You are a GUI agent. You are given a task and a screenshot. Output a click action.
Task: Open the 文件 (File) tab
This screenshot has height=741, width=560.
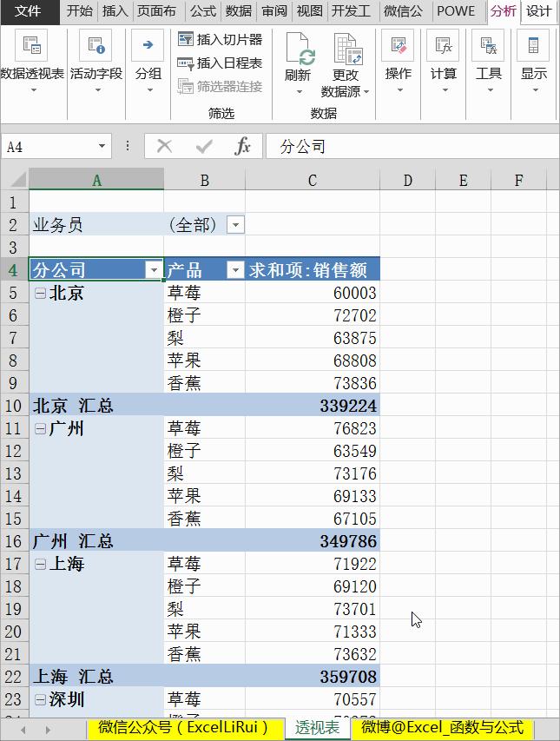coord(29,11)
